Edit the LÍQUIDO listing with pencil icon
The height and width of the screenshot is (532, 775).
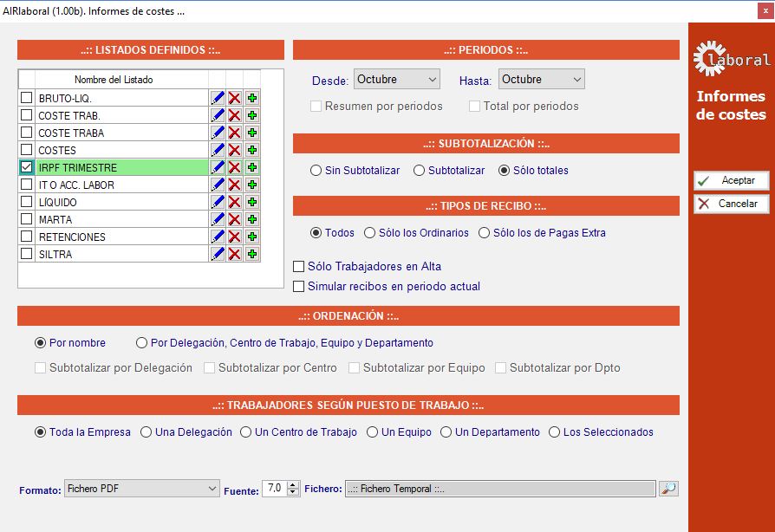point(217,203)
